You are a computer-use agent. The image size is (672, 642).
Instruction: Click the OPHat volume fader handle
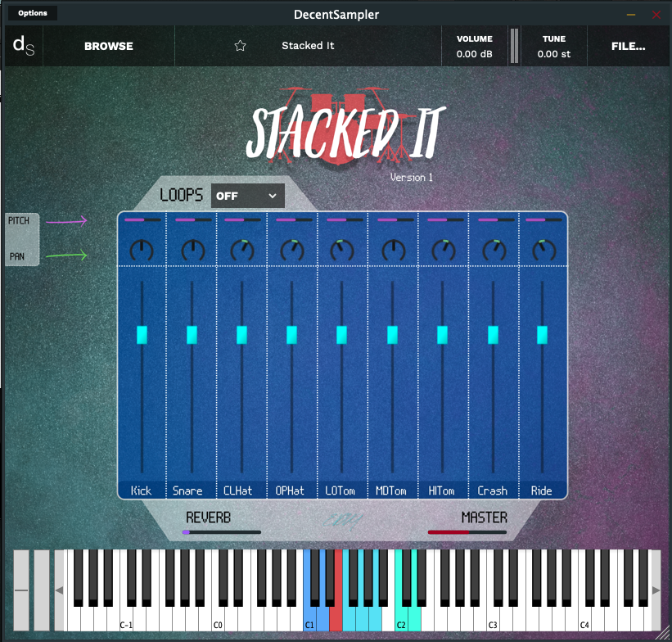(x=292, y=335)
